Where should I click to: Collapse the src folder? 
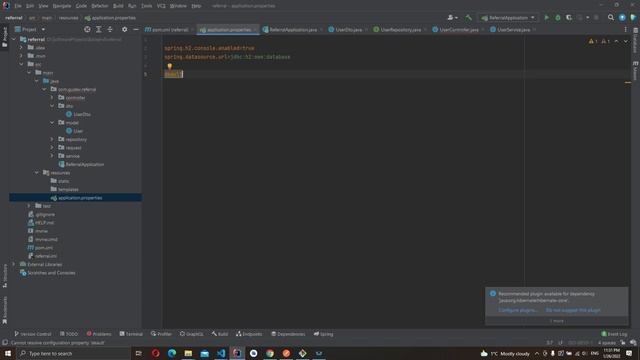point(21,64)
